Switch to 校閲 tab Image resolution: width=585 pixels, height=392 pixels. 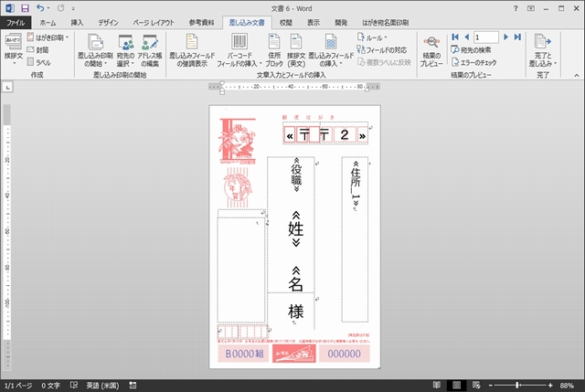(x=286, y=23)
